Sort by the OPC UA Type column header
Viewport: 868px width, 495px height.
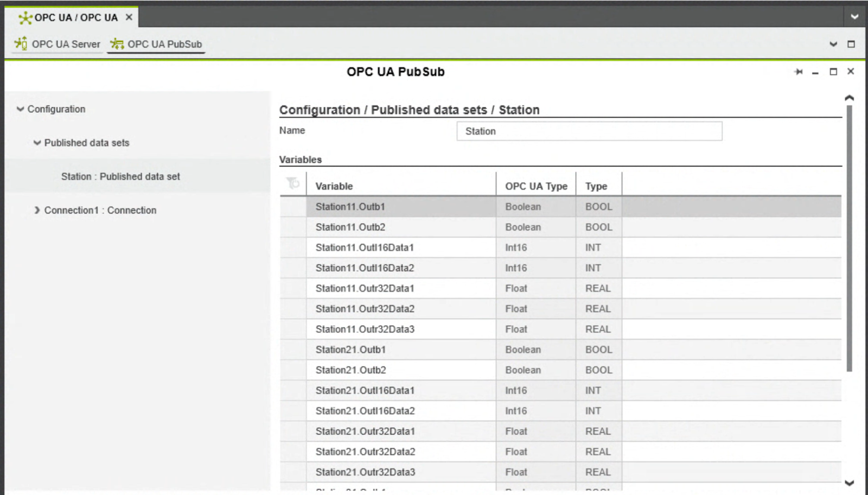pos(536,186)
